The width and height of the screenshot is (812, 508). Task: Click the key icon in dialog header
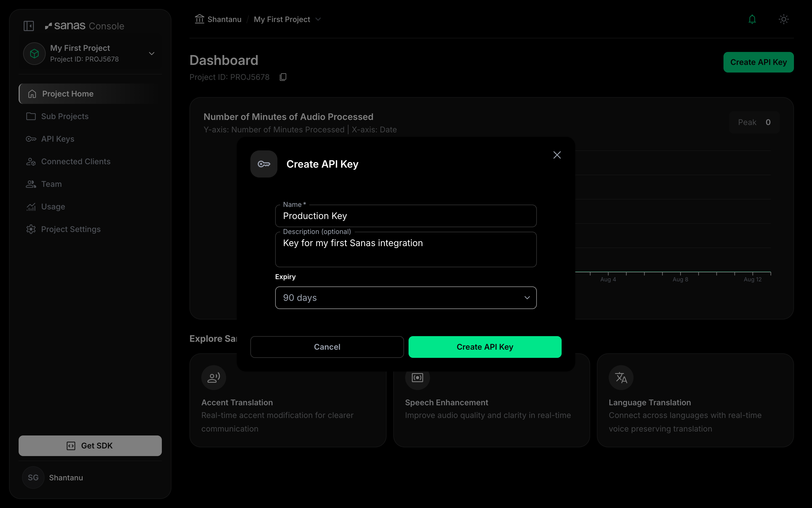point(264,164)
